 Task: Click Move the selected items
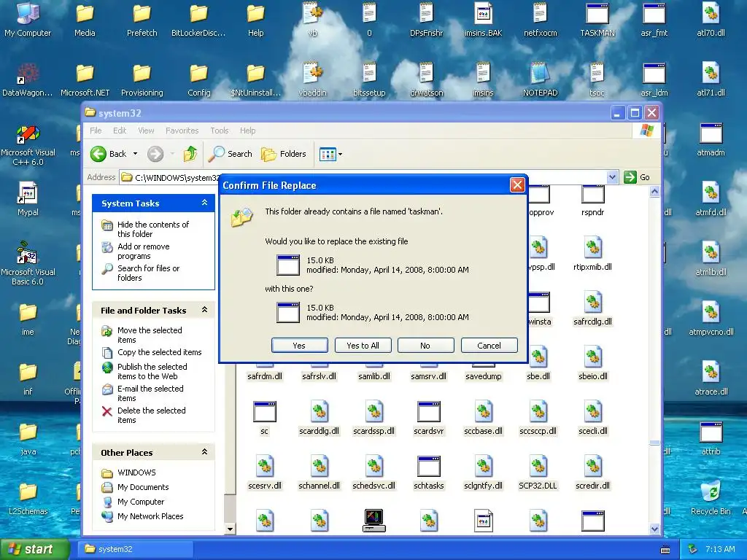point(150,335)
